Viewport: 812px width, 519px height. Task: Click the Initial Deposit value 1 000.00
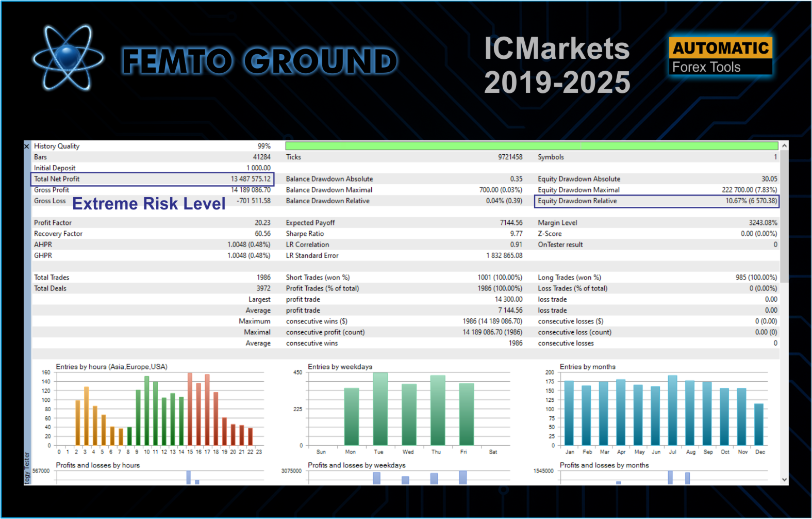point(258,168)
